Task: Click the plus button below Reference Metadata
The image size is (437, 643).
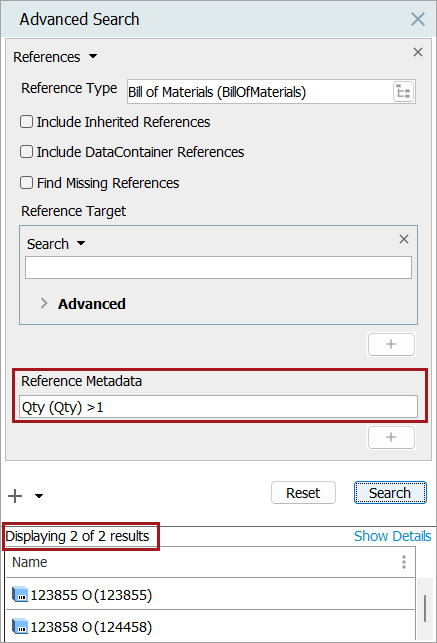Action: [x=391, y=437]
